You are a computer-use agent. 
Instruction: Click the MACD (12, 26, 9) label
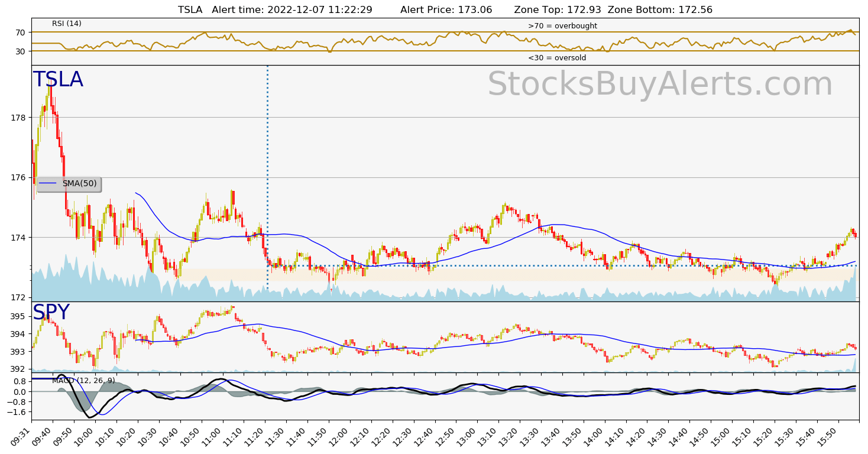tap(83, 381)
